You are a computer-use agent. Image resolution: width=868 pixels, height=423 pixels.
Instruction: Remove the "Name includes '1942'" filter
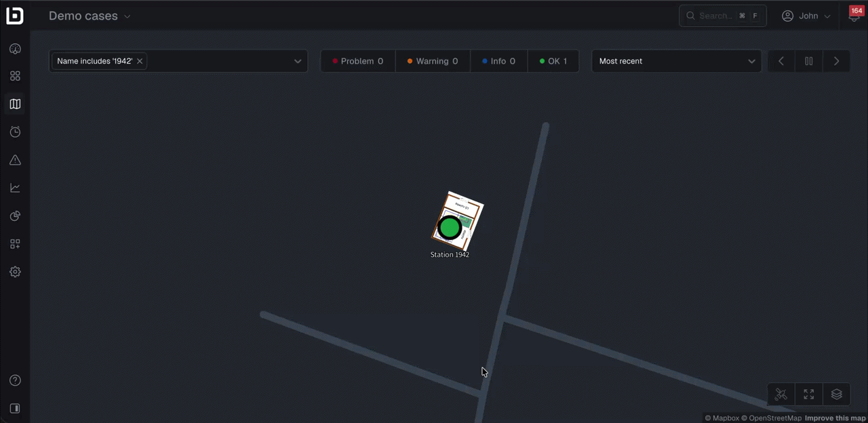(x=140, y=61)
